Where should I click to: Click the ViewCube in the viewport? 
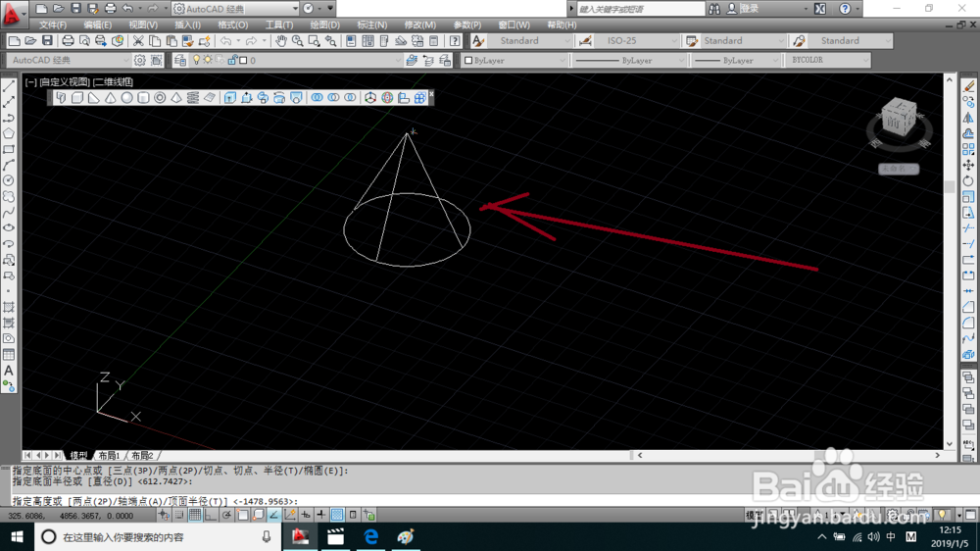pyautogui.click(x=899, y=118)
